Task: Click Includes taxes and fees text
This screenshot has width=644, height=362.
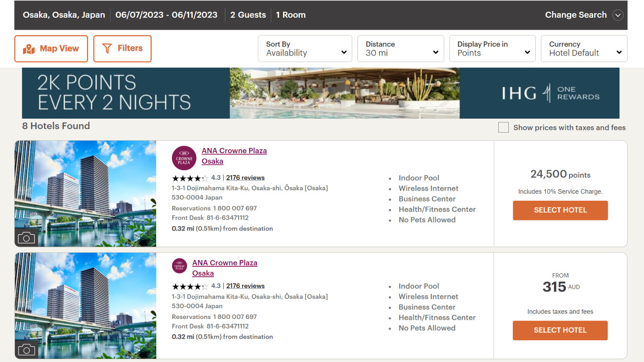Action: pyautogui.click(x=560, y=312)
